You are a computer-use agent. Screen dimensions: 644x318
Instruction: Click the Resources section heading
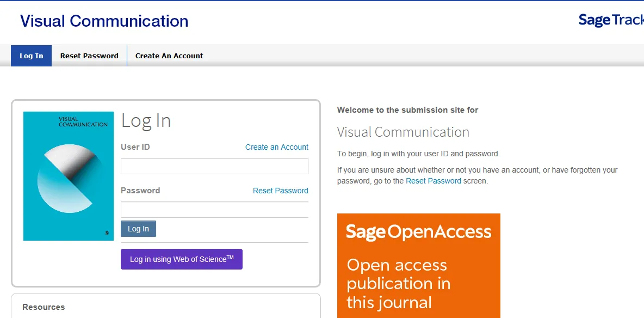pyautogui.click(x=44, y=307)
